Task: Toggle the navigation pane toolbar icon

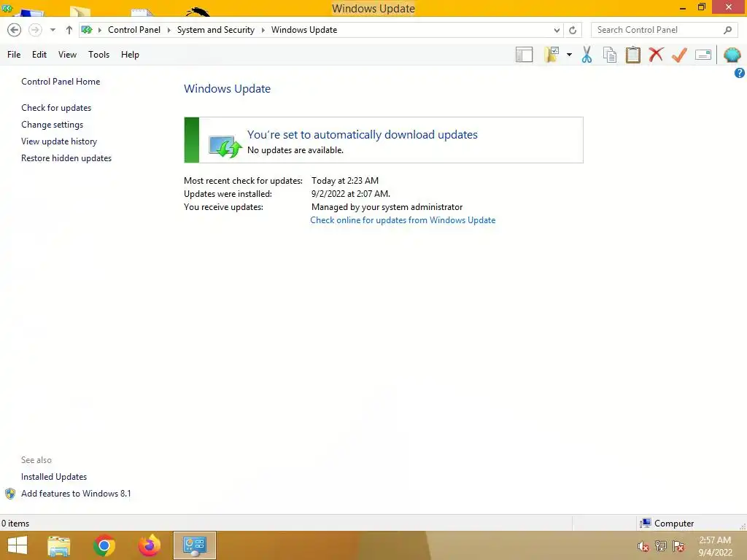Action: [524, 55]
